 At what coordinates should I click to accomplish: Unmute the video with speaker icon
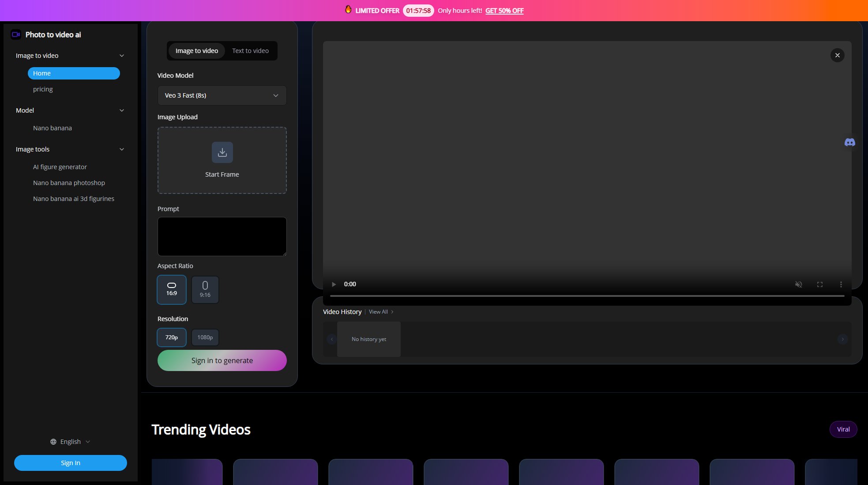(798, 284)
